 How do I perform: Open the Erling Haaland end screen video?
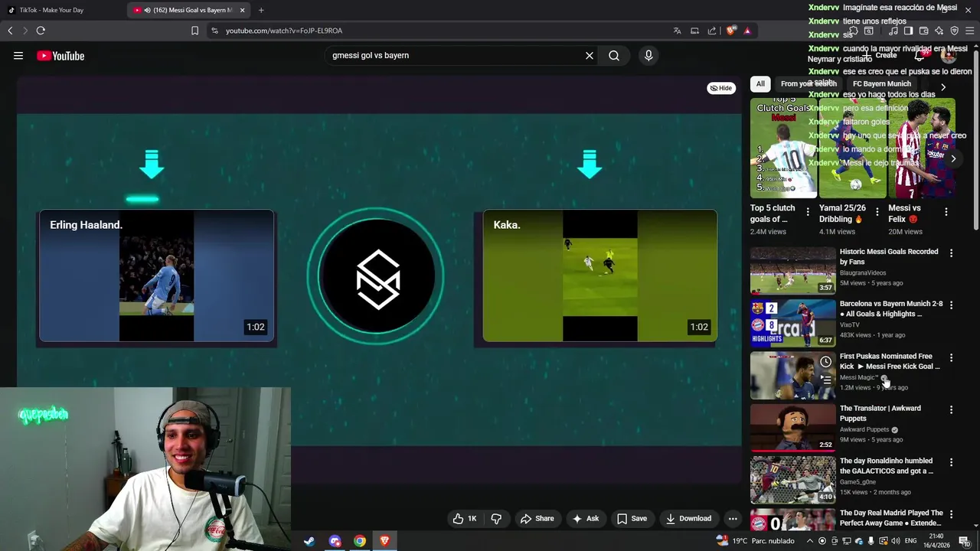(x=156, y=275)
